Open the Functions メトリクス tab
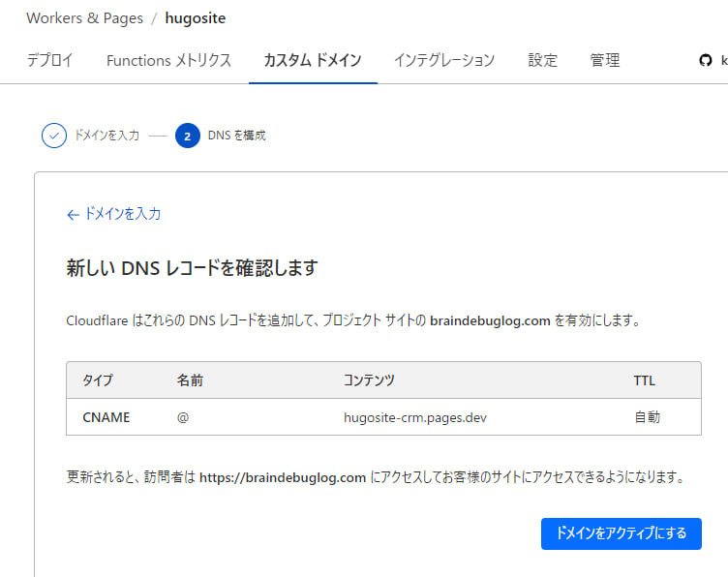 [168, 60]
